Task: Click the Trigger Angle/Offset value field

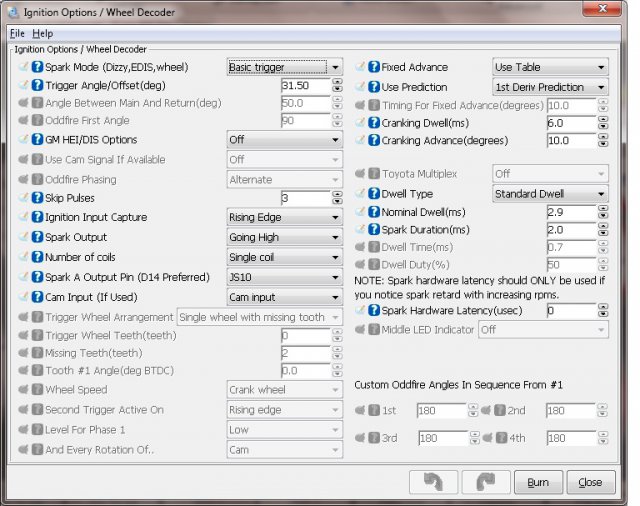Action: 308,86
